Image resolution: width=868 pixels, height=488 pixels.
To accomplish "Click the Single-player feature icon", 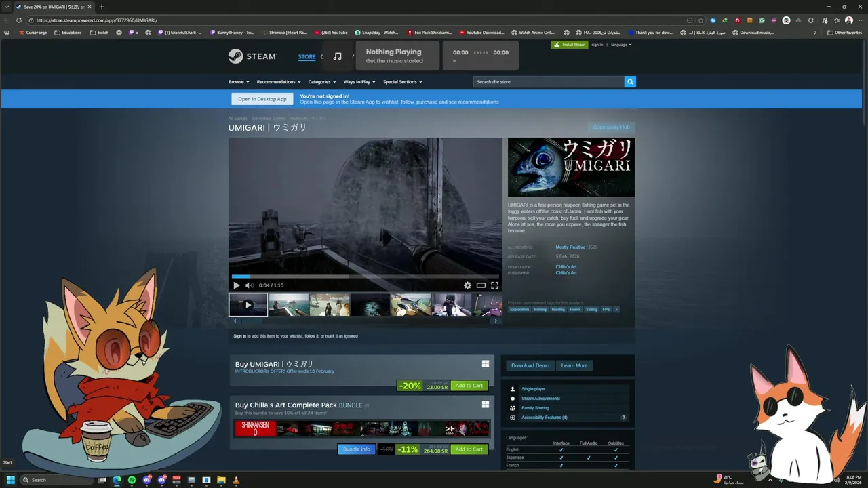I will (513, 389).
